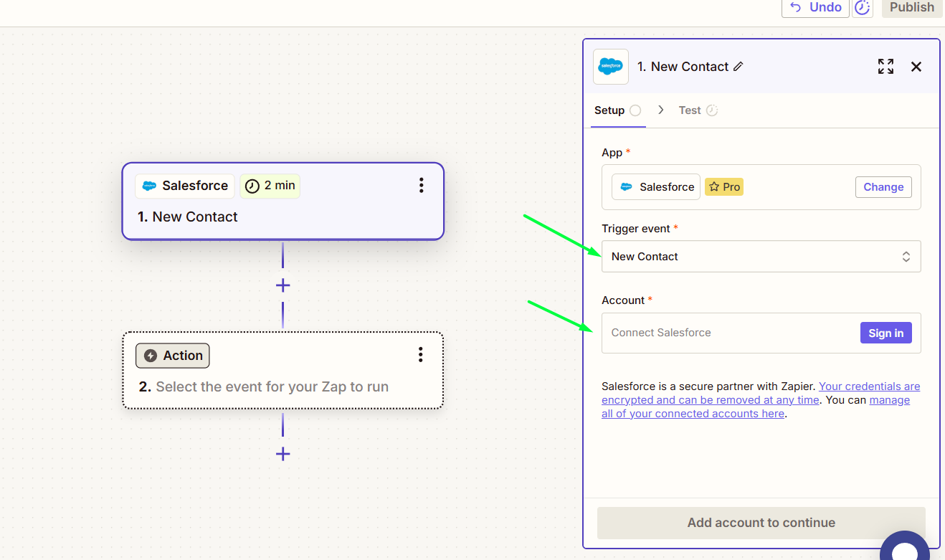Click the Salesforce chip on trigger step

[185, 186]
